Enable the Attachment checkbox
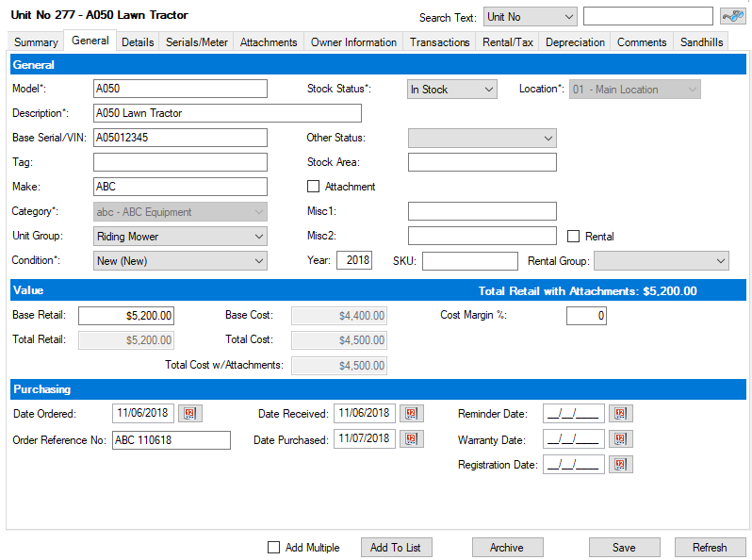The image size is (752, 560). 314,187
